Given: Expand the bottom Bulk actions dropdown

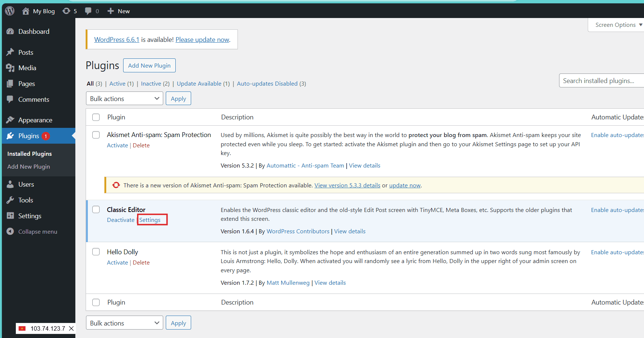Looking at the screenshot, I should coord(124,323).
